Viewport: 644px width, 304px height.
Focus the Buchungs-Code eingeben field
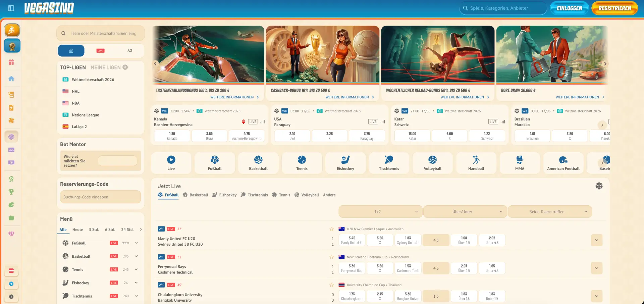click(x=100, y=197)
